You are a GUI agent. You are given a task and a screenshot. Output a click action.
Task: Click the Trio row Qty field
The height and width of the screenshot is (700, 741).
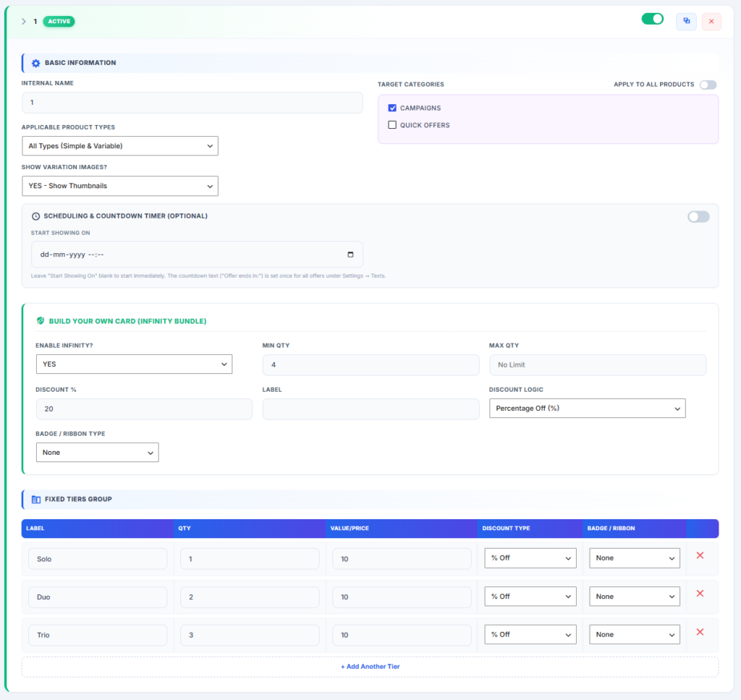tap(250, 635)
